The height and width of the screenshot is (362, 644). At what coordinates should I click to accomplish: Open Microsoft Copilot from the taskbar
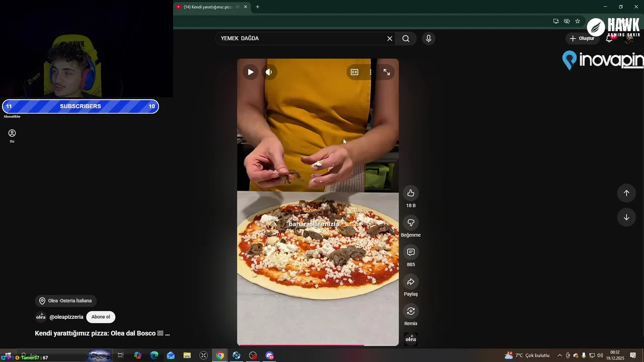(138, 355)
